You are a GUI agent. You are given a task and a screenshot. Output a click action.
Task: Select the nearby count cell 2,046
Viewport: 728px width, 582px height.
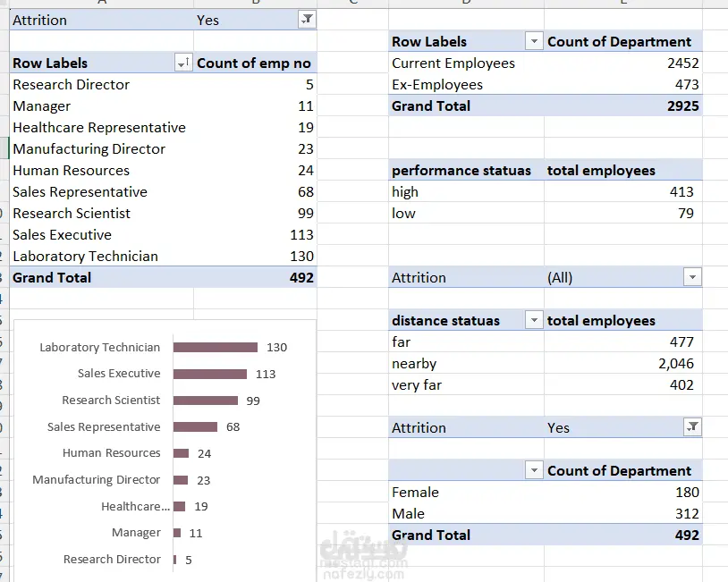(x=623, y=363)
